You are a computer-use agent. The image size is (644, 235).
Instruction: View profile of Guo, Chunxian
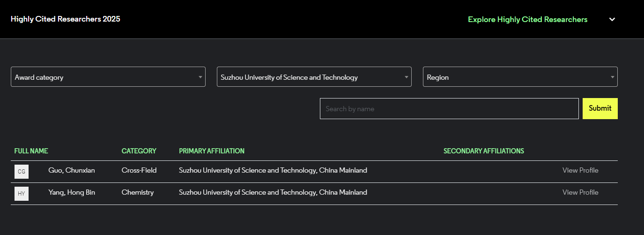click(580, 170)
